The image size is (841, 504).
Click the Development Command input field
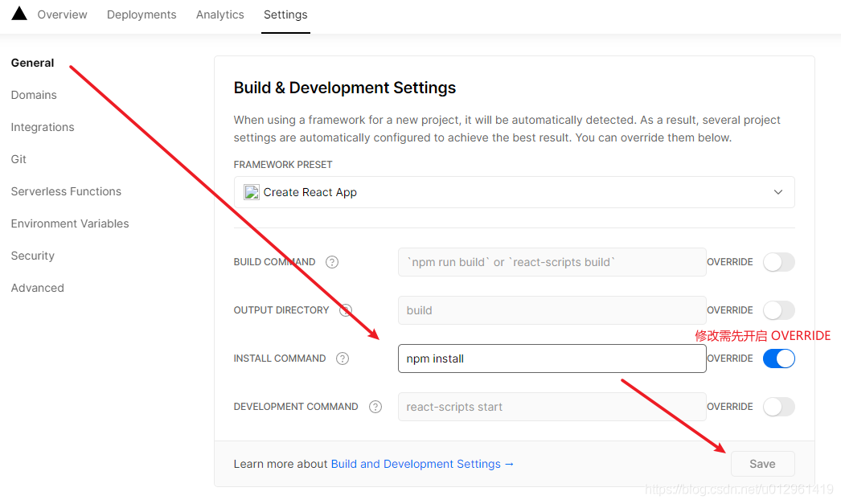(x=552, y=407)
